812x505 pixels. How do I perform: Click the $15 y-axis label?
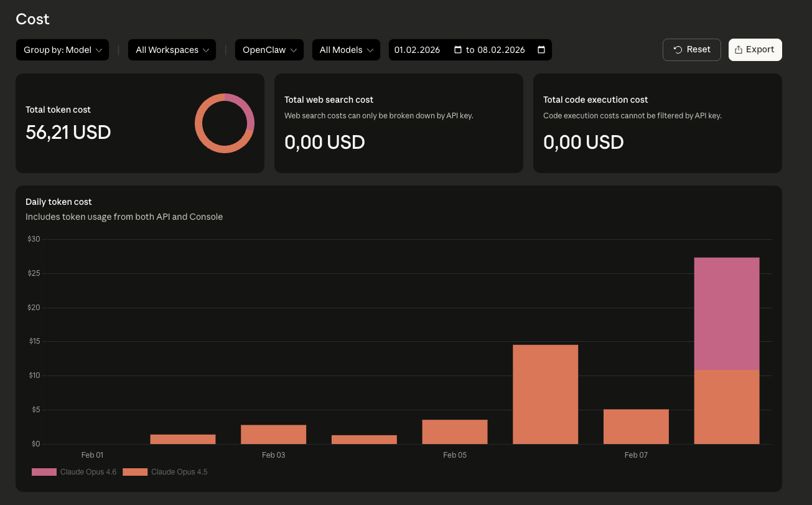[x=34, y=341]
